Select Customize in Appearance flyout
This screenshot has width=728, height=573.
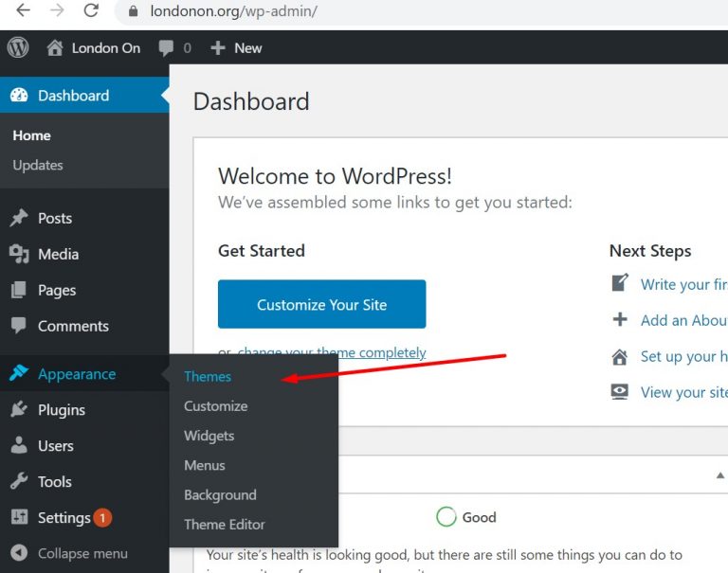coord(216,406)
